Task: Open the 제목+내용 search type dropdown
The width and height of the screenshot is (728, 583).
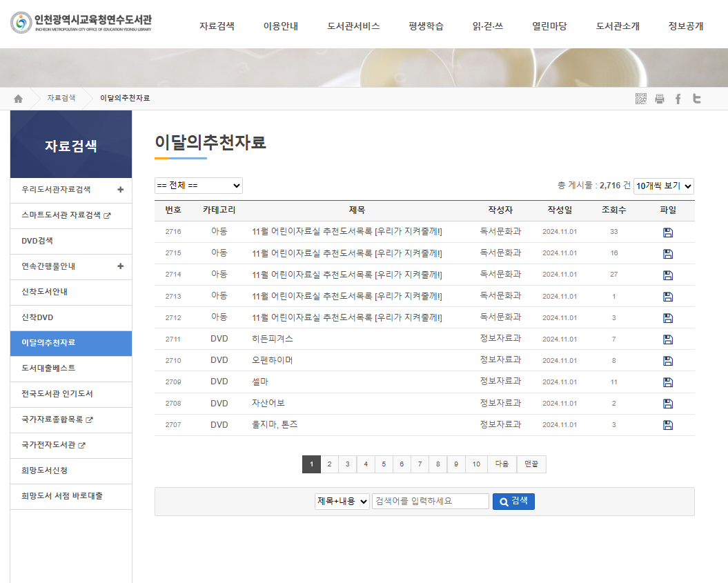Action: (342, 502)
